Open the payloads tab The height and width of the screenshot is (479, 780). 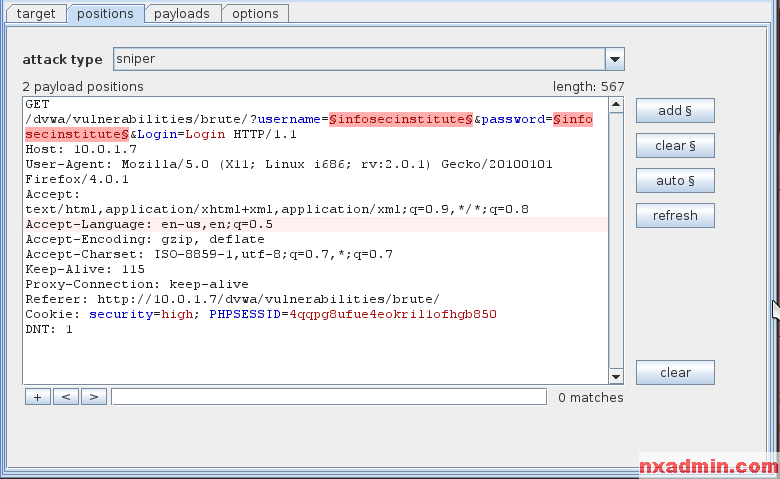click(x=182, y=13)
